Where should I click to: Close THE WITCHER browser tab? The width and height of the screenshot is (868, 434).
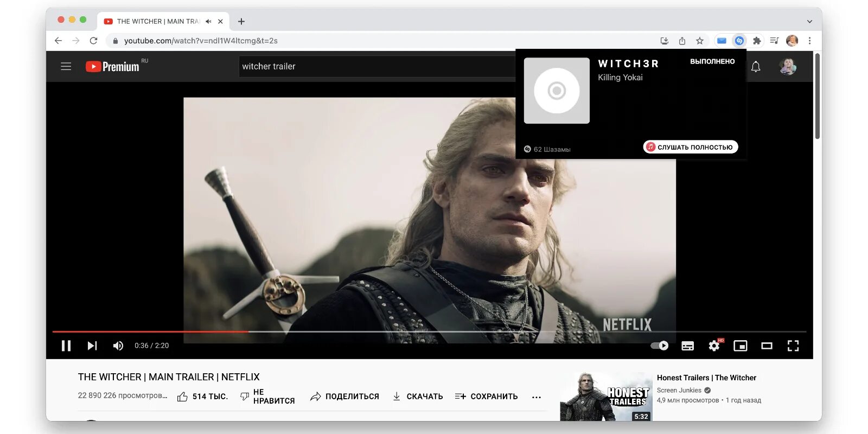[x=220, y=22]
